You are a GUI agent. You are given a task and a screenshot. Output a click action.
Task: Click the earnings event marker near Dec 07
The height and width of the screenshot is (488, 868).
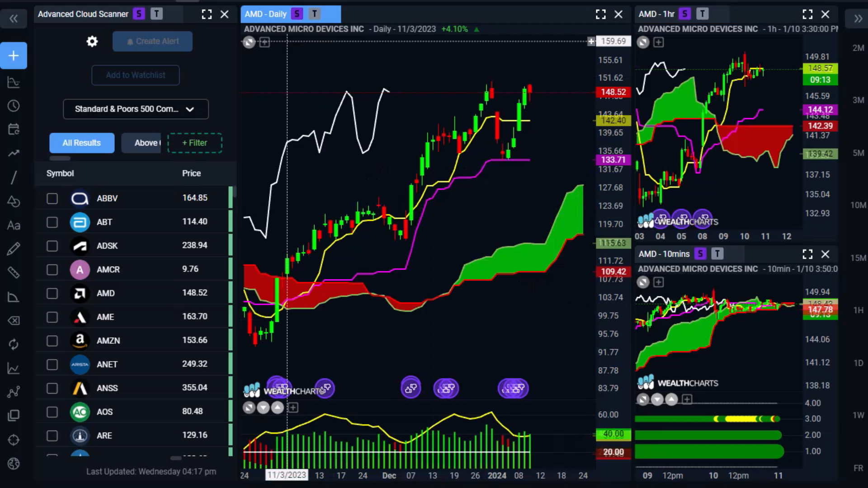(x=410, y=388)
